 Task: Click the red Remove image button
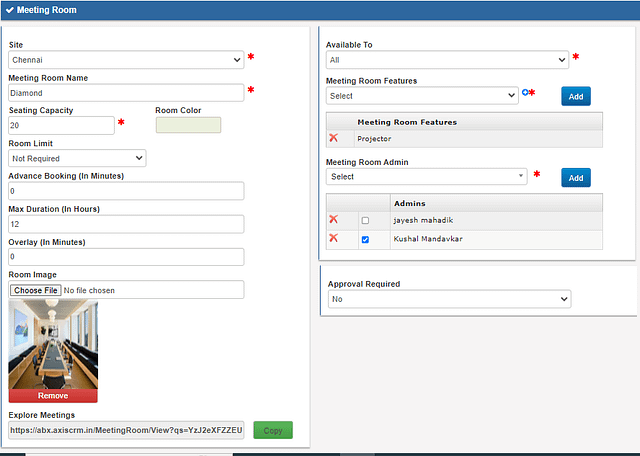[x=53, y=396]
